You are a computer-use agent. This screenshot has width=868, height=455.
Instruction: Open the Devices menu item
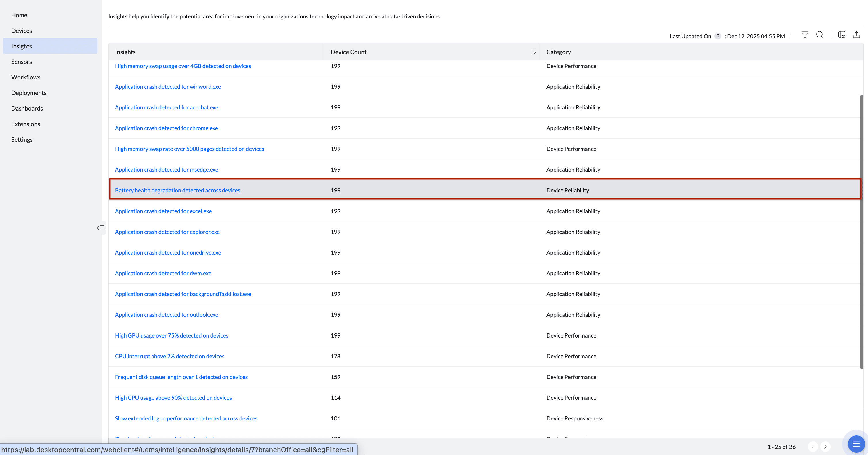[x=22, y=31]
